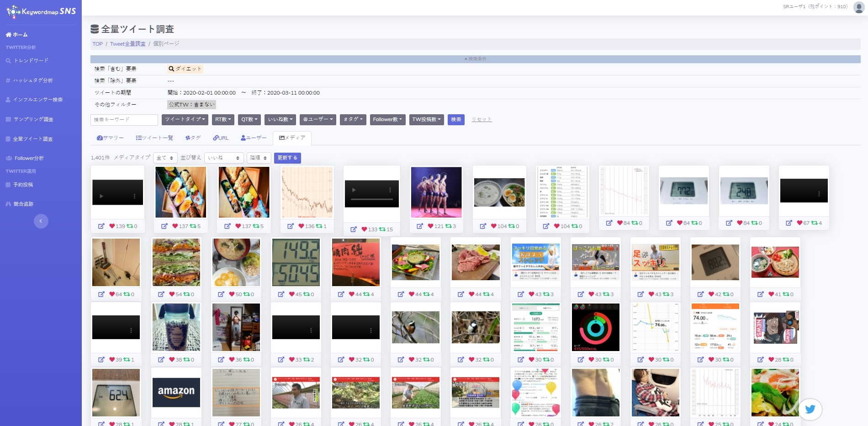Open external link icon under the amazon thumbnail
The height and width of the screenshot is (426, 868).
click(161, 424)
